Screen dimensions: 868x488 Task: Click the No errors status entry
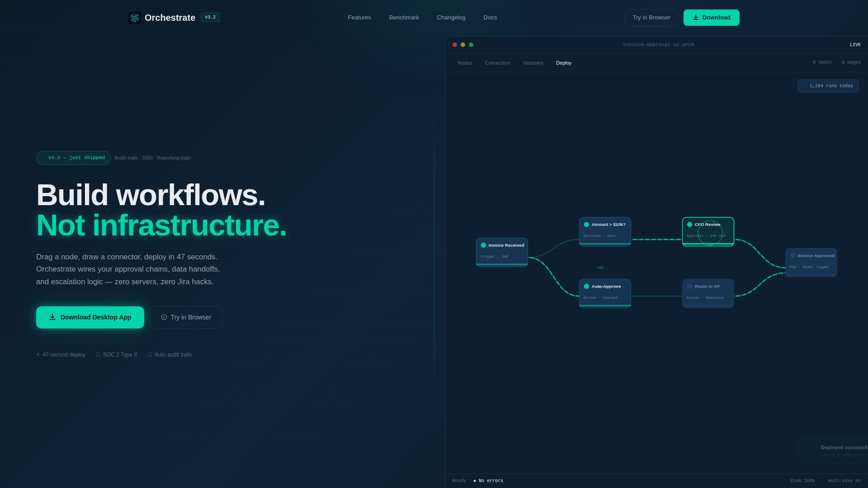488,481
